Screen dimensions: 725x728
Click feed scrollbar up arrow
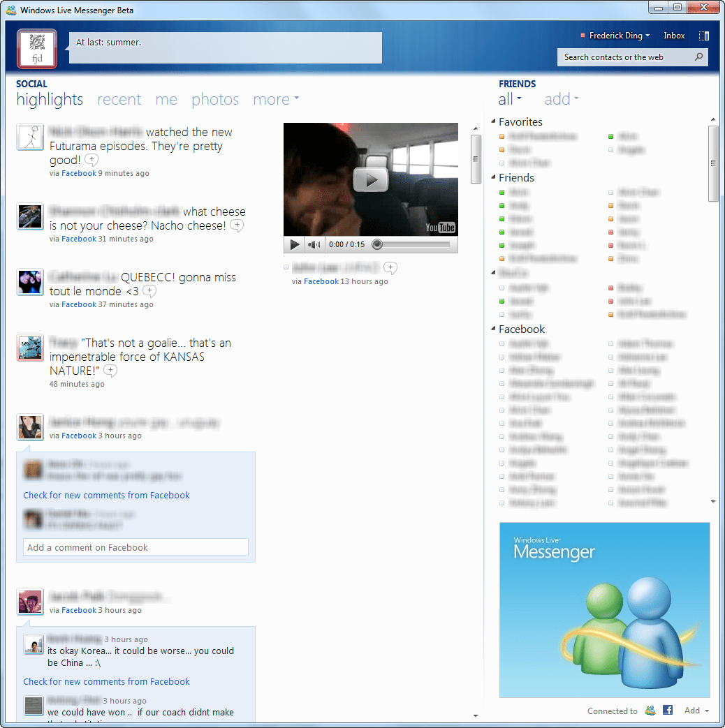pos(476,128)
